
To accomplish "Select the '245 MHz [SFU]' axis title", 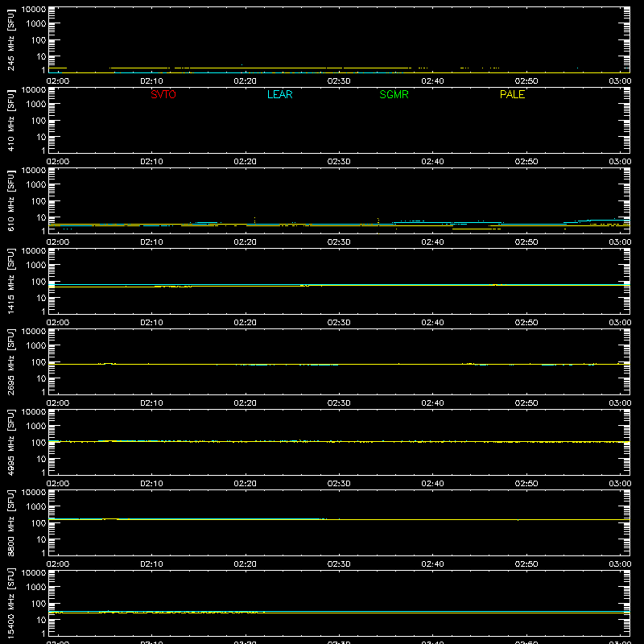I will pyautogui.click(x=11, y=39).
